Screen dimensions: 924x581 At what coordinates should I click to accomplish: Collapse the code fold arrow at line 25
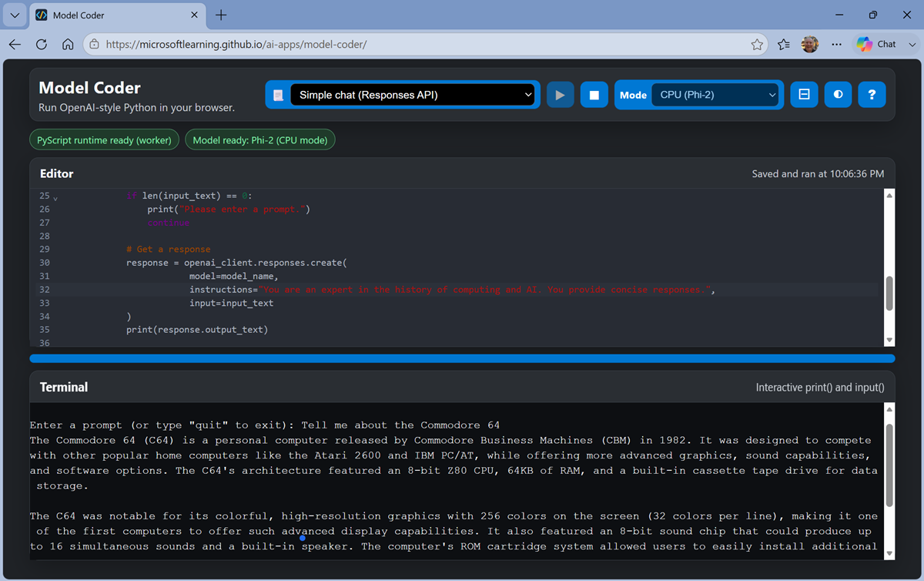[x=55, y=198]
